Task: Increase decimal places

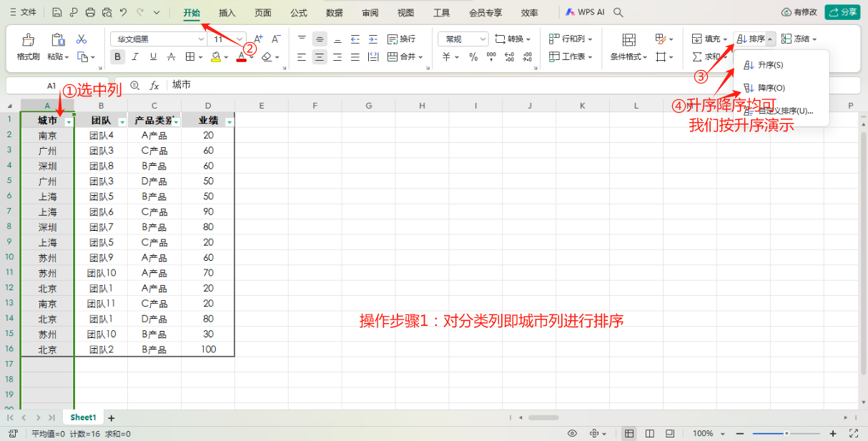Action: 509,56
